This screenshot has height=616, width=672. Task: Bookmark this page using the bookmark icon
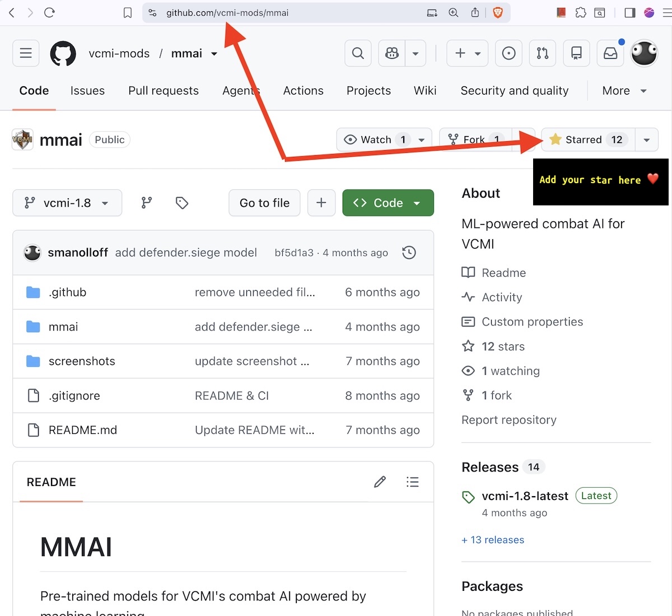pos(128,13)
